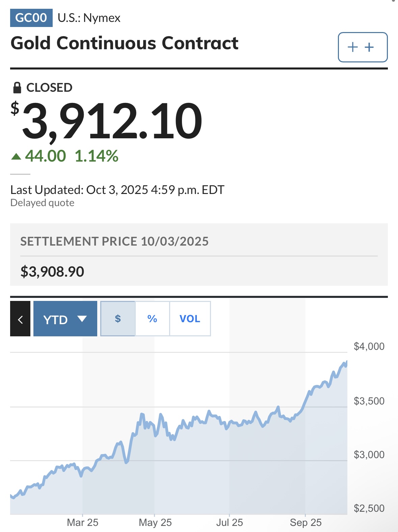398x532 pixels.
Task: Click the $3,908.90 settlement price value
Action: [x=52, y=272]
